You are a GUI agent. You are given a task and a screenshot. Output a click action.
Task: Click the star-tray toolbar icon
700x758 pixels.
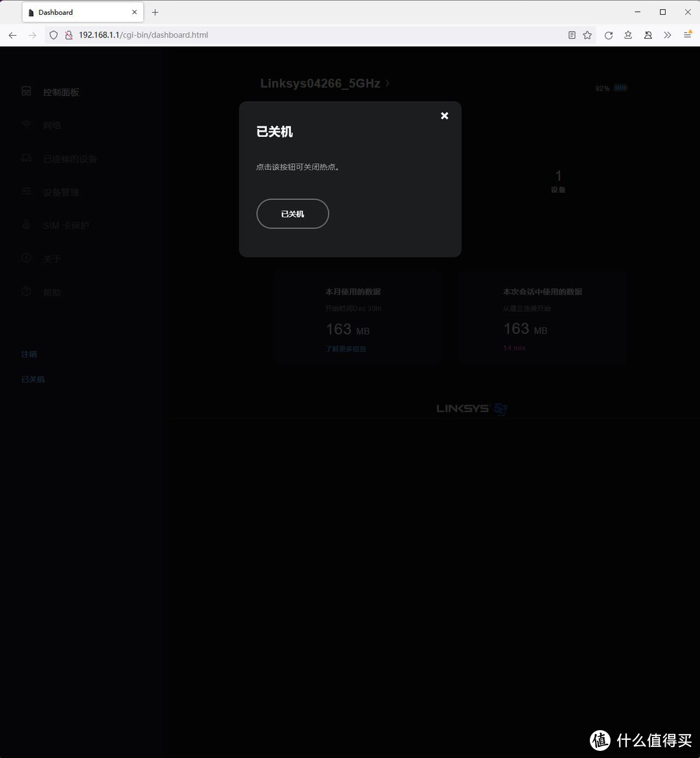(628, 35)
